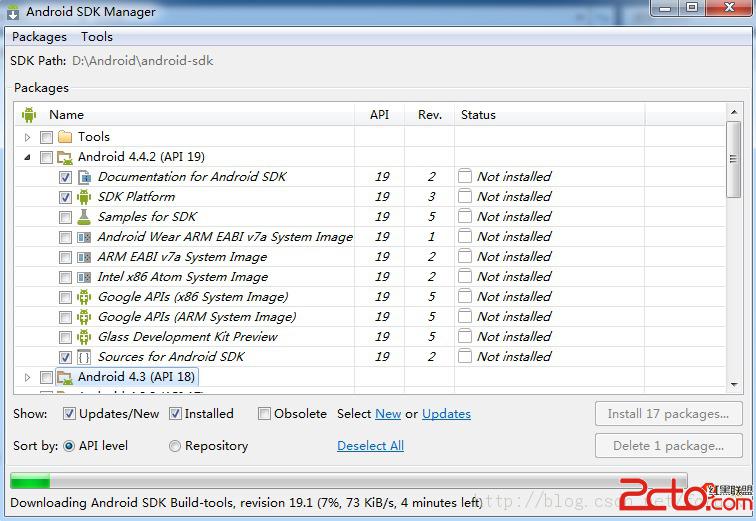
Task: Click the green download progress bar
Action: [x=30, y=481]
